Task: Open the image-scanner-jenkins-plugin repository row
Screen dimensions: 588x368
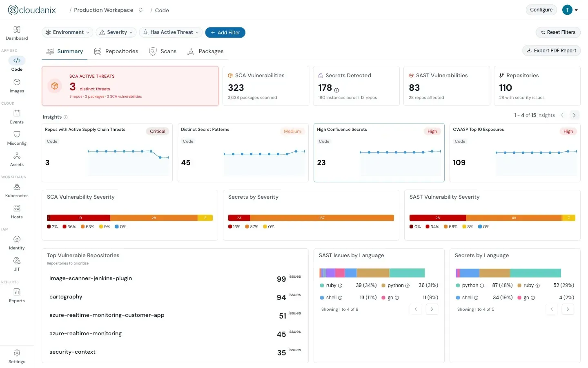Action: (x=175, y=278)
